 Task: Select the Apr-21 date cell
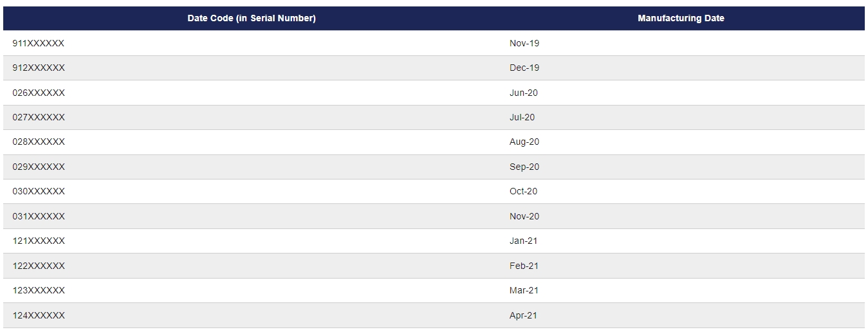pyautogui.click(x=524, y=315)
